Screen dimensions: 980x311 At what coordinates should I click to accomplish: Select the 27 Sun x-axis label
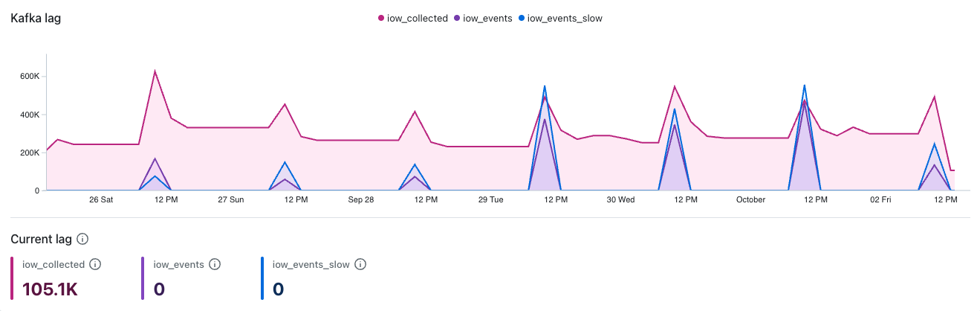point(231,199)
